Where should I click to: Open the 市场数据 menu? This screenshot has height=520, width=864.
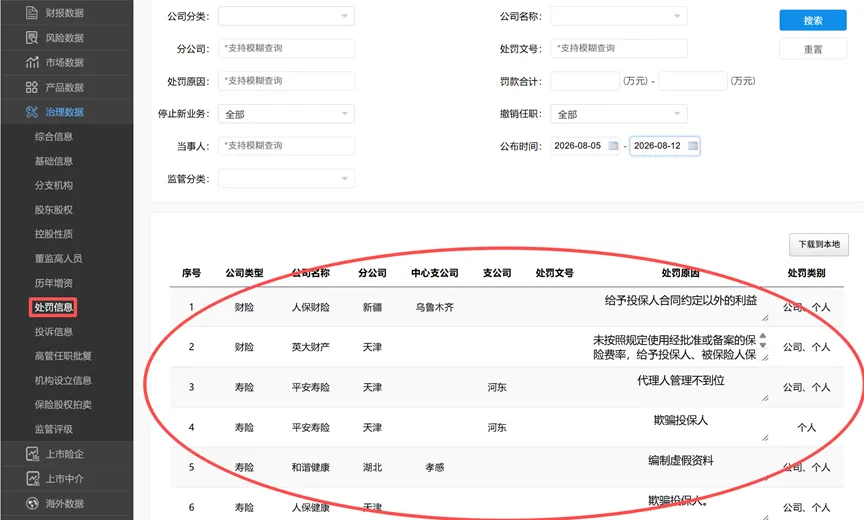(67, 62)
